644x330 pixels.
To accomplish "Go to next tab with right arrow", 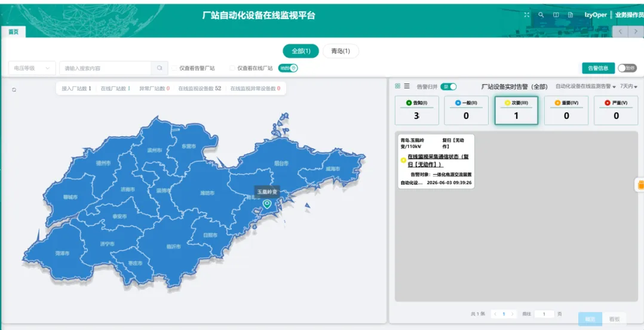I will (x=636, y=32).
